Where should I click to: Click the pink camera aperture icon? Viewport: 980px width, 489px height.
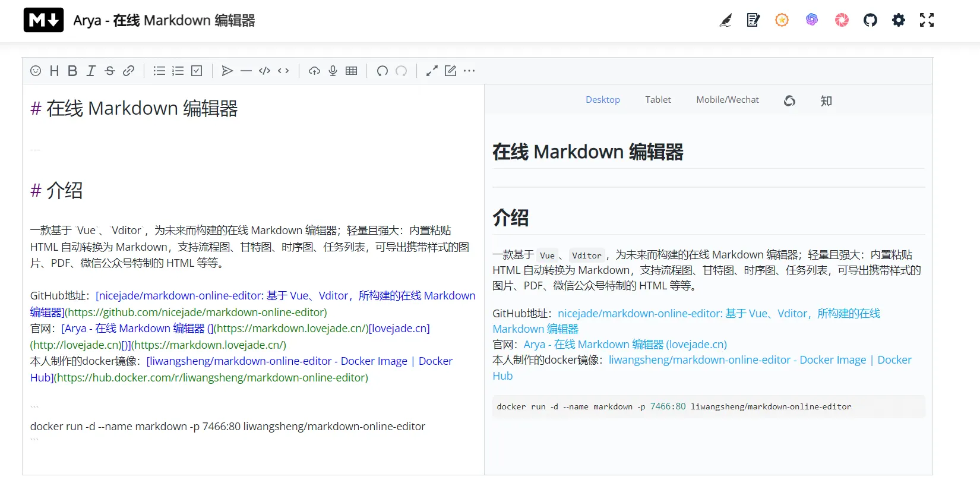(x=842, y=20)
